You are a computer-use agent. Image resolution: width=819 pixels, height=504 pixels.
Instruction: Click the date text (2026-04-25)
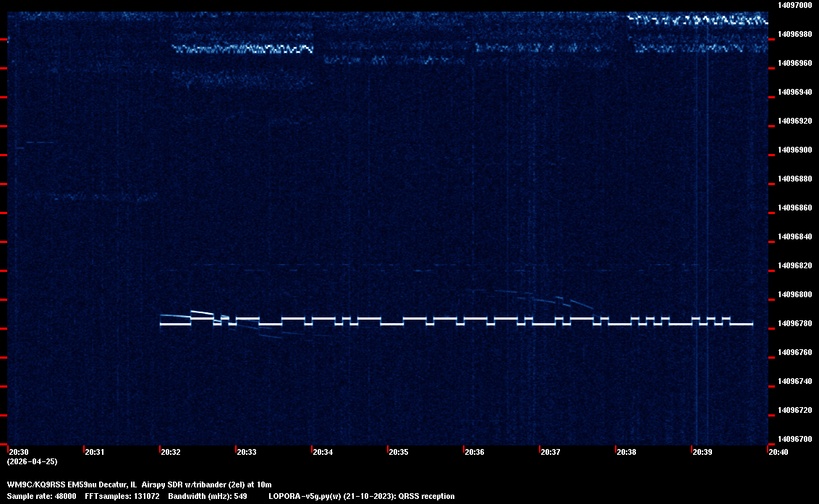tap(32, 461)
